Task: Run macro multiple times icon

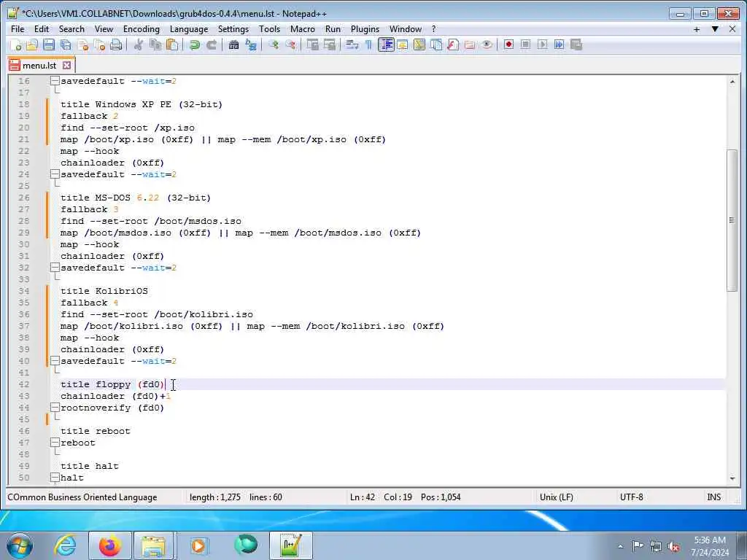Action: tap(559, 44)
